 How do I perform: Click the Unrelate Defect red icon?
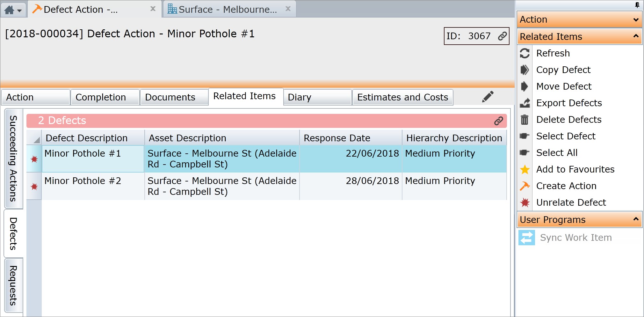(x=525, y=203)
